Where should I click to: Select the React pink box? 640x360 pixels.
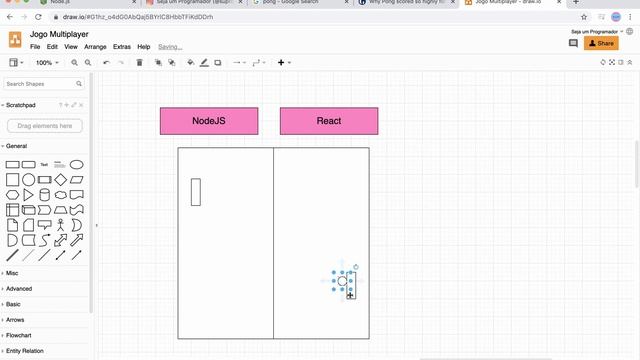[329, 121]
